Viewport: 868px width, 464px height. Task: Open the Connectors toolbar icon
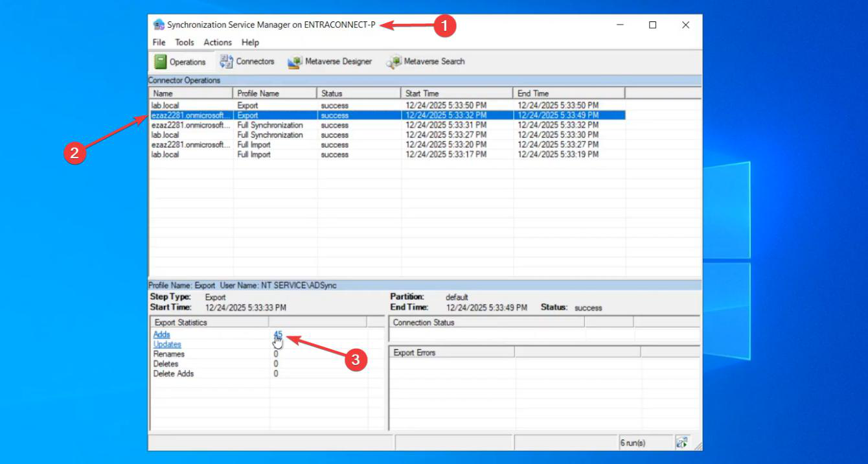click(x=226, y=62)
